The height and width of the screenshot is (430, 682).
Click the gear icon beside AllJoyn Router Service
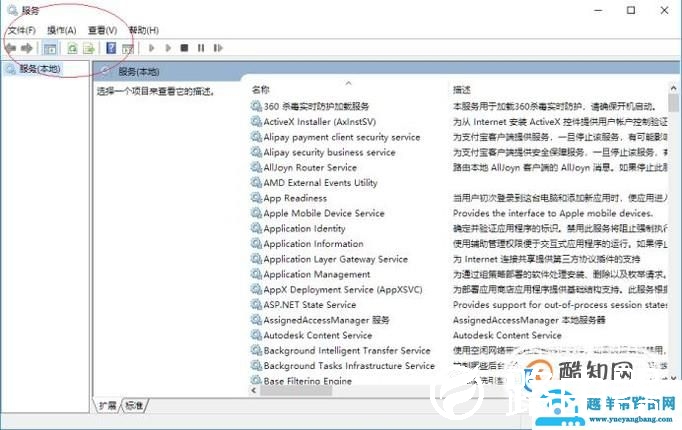click(256, 167)
